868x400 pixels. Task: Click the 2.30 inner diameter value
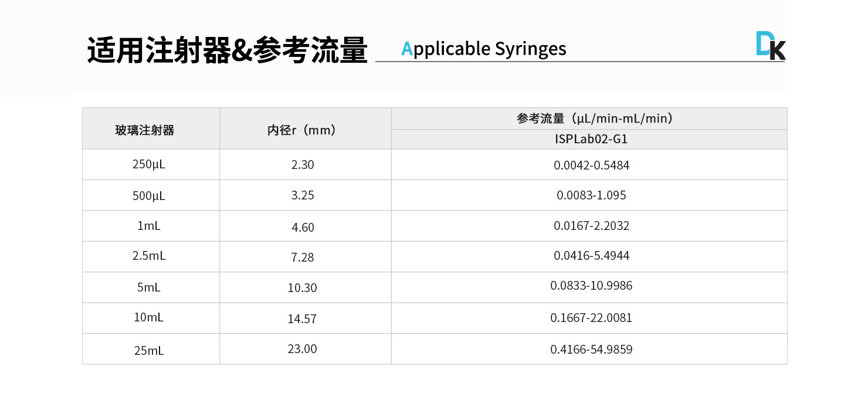[303, 165]
